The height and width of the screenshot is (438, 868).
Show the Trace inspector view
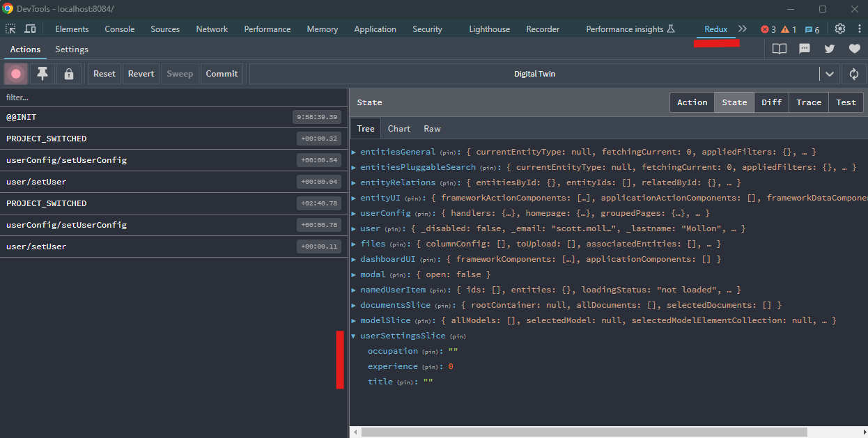pos(809,102)
